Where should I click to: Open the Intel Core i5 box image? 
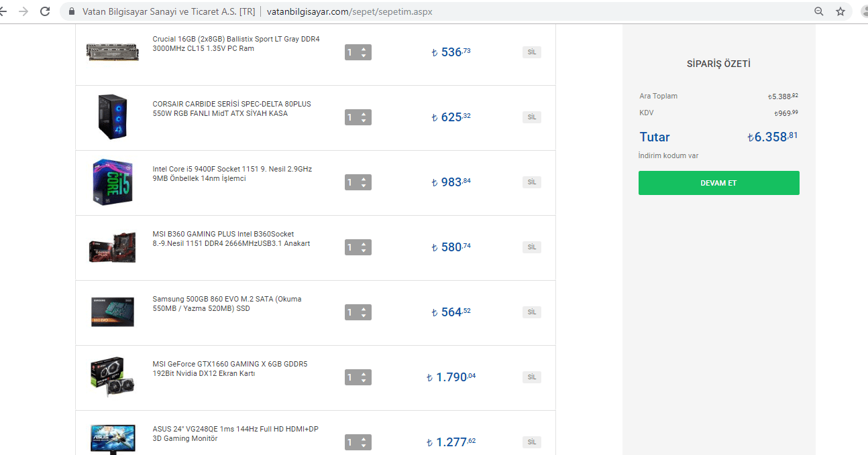[112, 182]
